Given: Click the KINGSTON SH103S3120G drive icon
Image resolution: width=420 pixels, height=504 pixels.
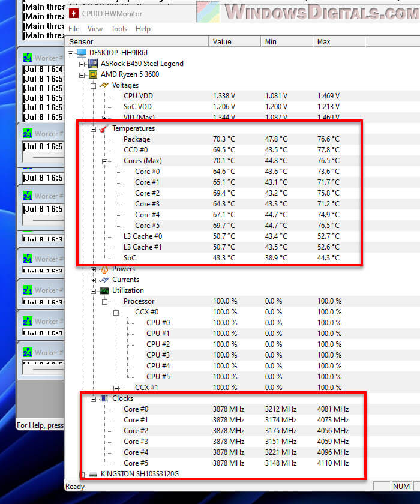Looking at the screenshot, I should point(93,474).
